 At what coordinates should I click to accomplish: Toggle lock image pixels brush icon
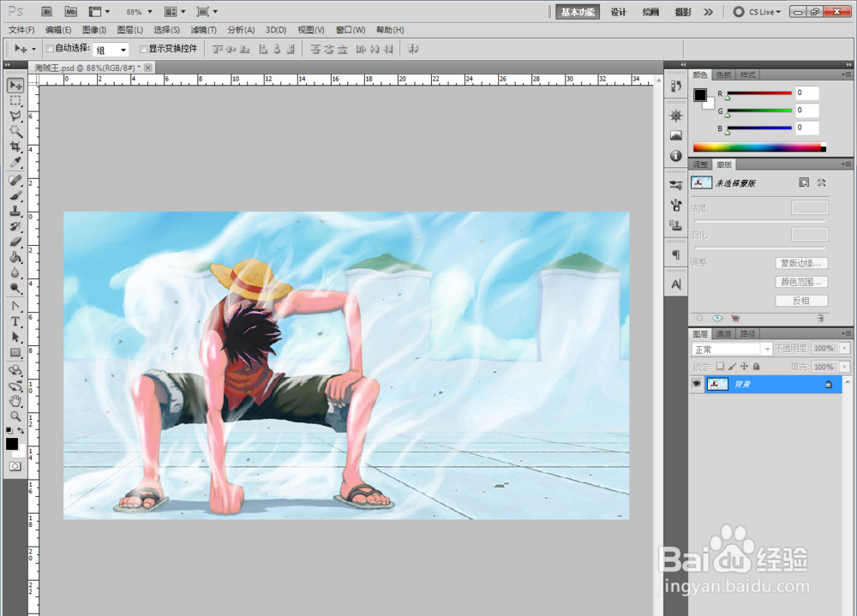tap(733, 366)
